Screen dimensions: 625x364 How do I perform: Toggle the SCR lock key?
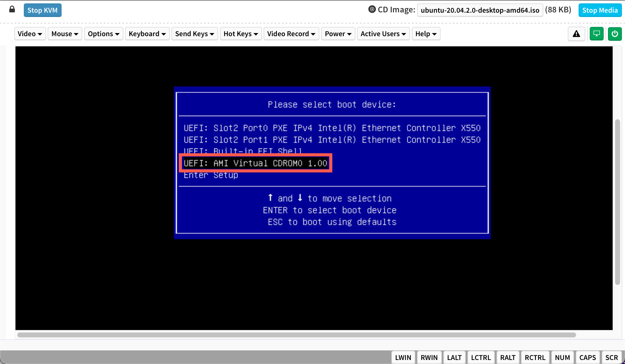coord(611,358)
